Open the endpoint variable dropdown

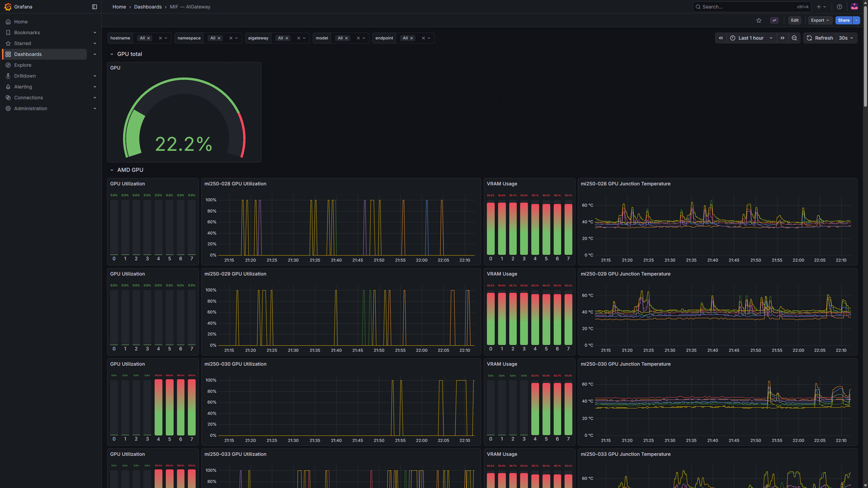tap(429, 38)
